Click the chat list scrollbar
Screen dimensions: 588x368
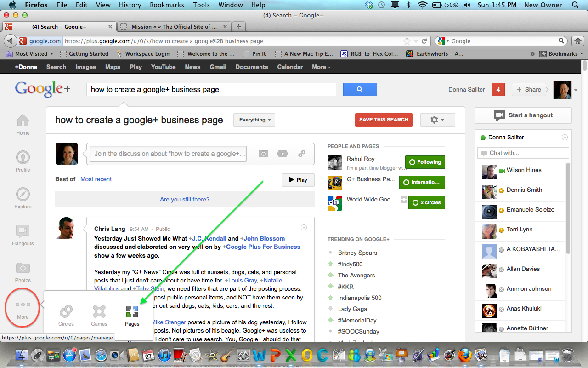(568, 208)
